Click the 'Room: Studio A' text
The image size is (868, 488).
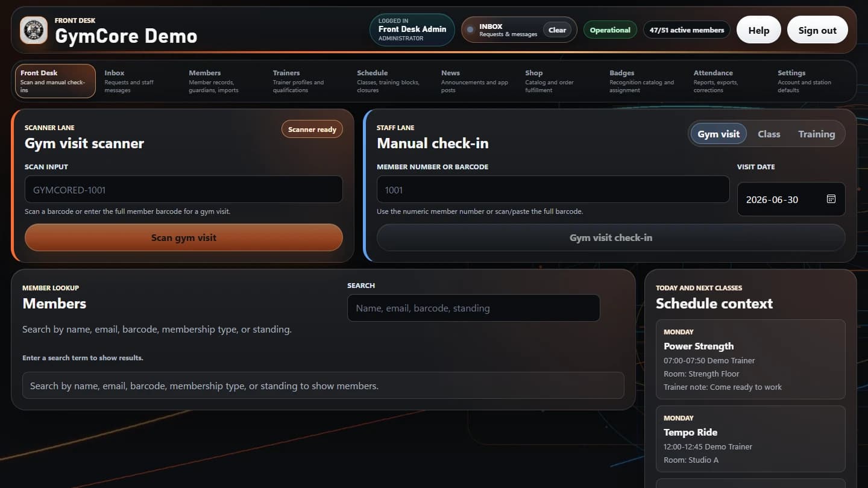(x=691, y=460)
